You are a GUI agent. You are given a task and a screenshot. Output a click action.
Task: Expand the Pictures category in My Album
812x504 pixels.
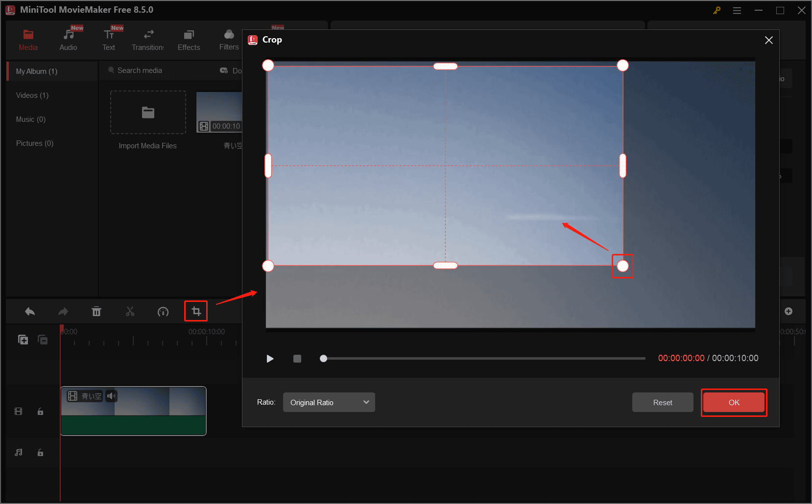pos(34,143)
